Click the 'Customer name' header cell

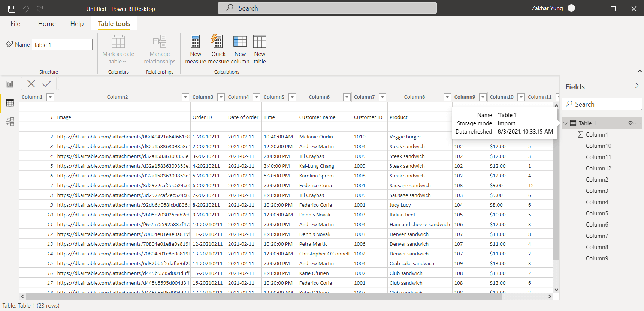point(324,117)
